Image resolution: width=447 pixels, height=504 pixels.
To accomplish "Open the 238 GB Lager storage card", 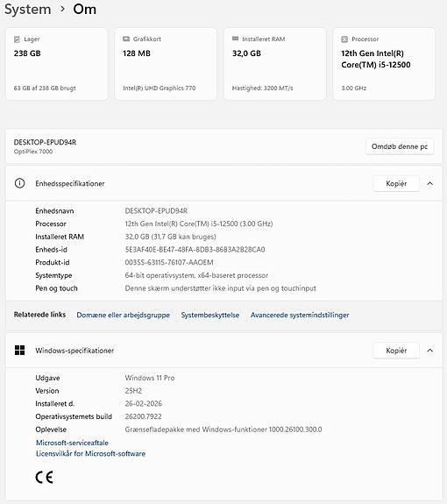I will tap(57, 64).
